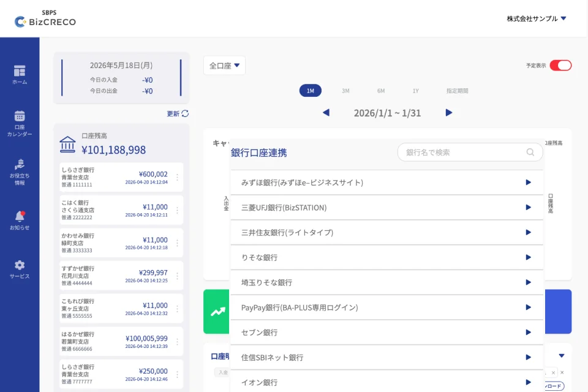The image size is (588, 392).
Task: Click the 更新 refresh link text
Action: 173,114
